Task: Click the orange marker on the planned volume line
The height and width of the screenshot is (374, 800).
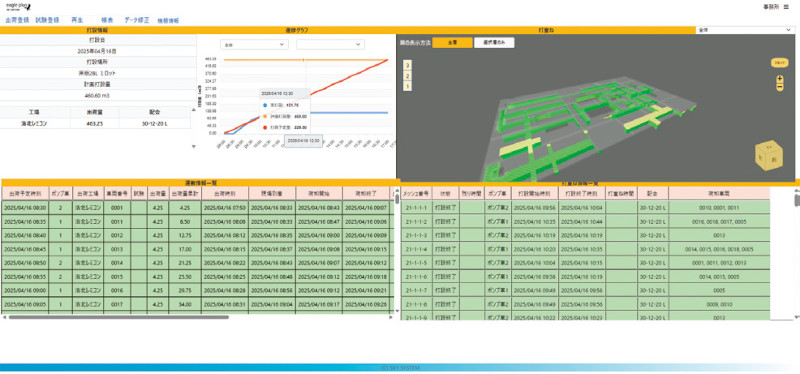Action: coord(304,60)
